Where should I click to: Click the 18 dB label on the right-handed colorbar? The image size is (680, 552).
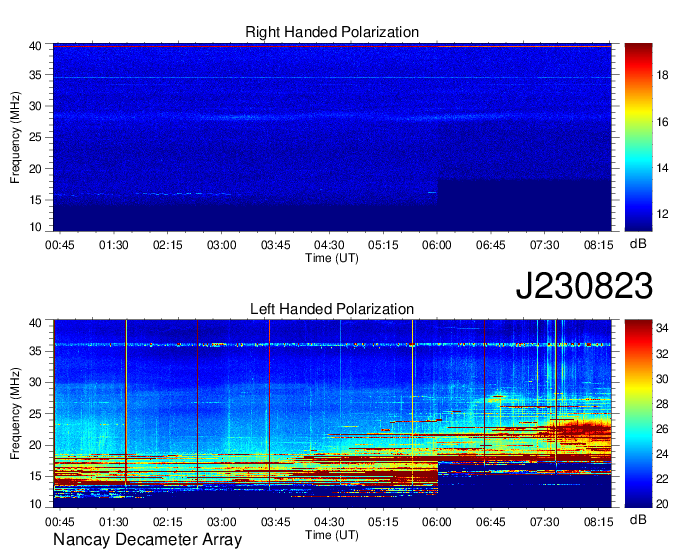(663, 75)
